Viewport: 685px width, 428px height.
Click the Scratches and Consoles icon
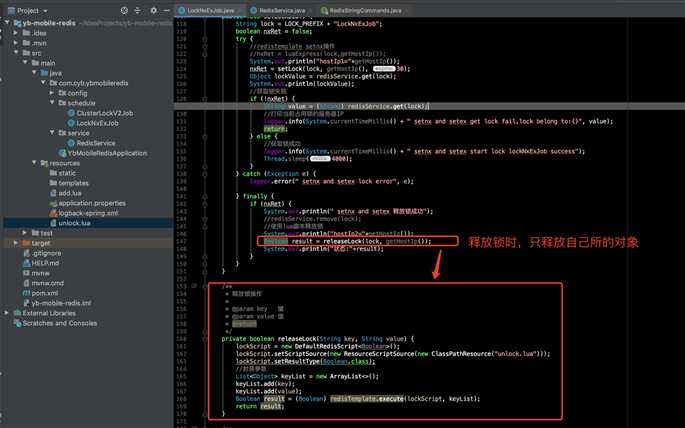coord(17,323)
